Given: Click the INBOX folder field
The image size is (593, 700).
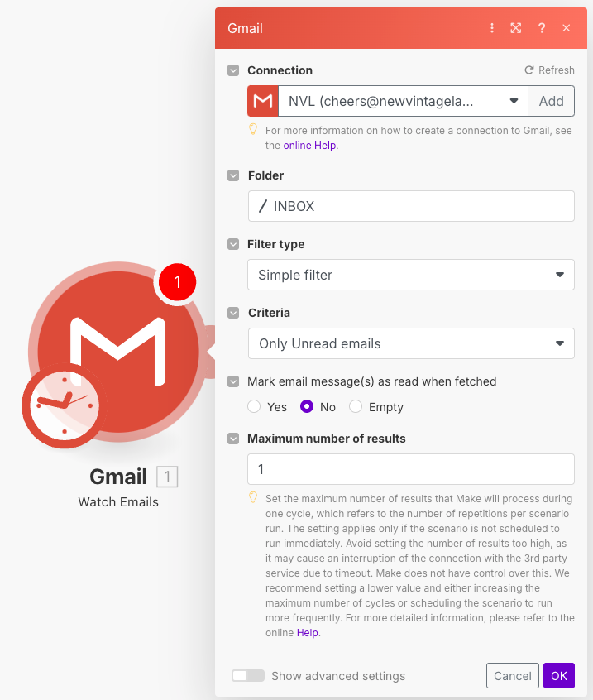Looking at the screenshot, I should click(411, 206).
